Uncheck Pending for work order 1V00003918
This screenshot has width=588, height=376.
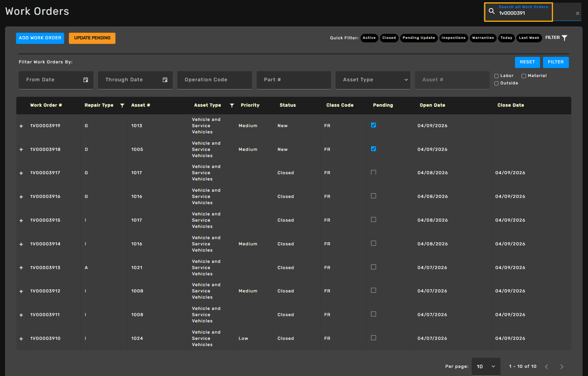[x=373, y=149]
